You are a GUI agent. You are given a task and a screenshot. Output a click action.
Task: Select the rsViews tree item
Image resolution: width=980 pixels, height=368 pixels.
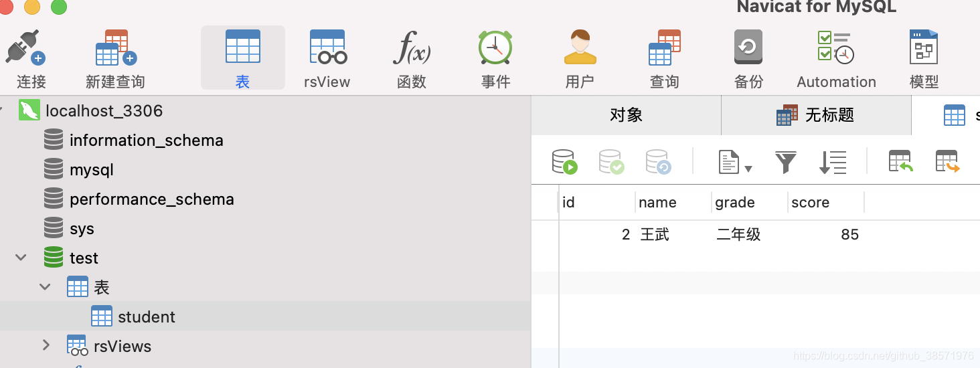122,347
